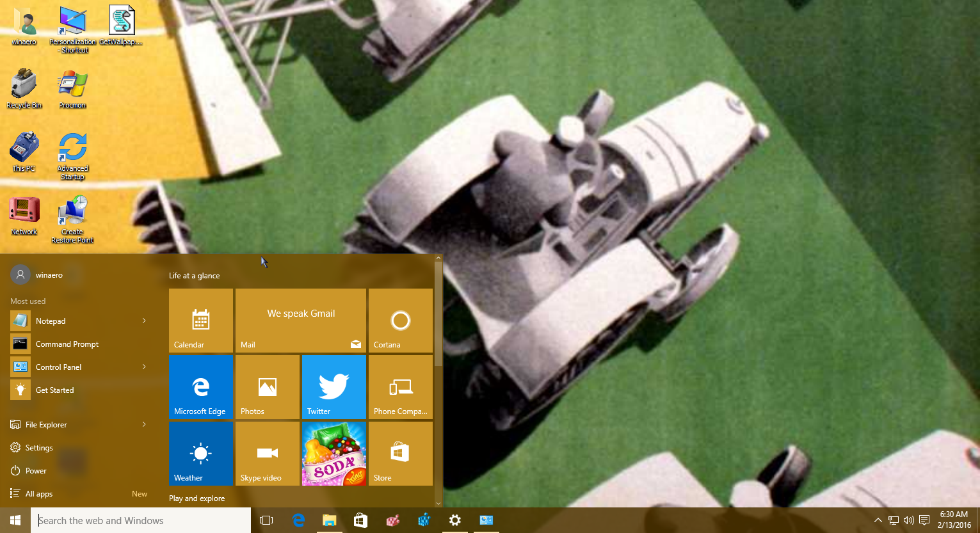This screenshot has height=533, width=980.
Task: Open Task View on the taskbar
Action: click(266, 520)
